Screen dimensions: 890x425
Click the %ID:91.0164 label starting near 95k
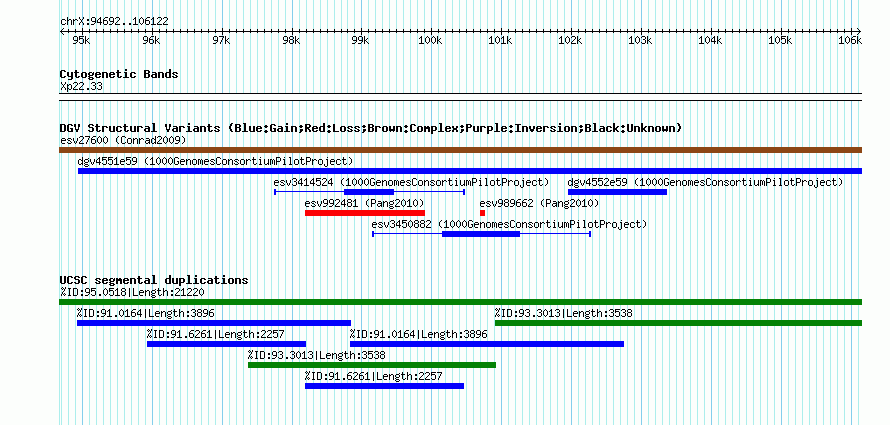click(x=146, y=313)
